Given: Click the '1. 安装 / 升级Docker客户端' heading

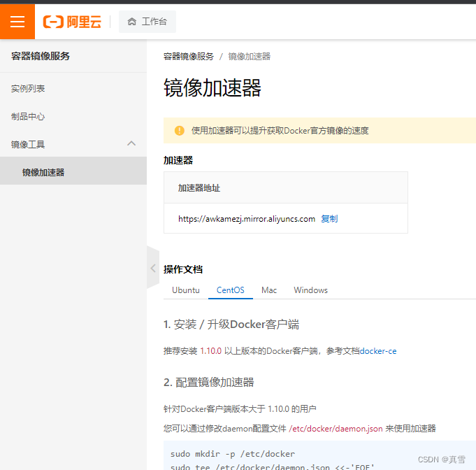Looking at the screenshot, I should [231, 325].
